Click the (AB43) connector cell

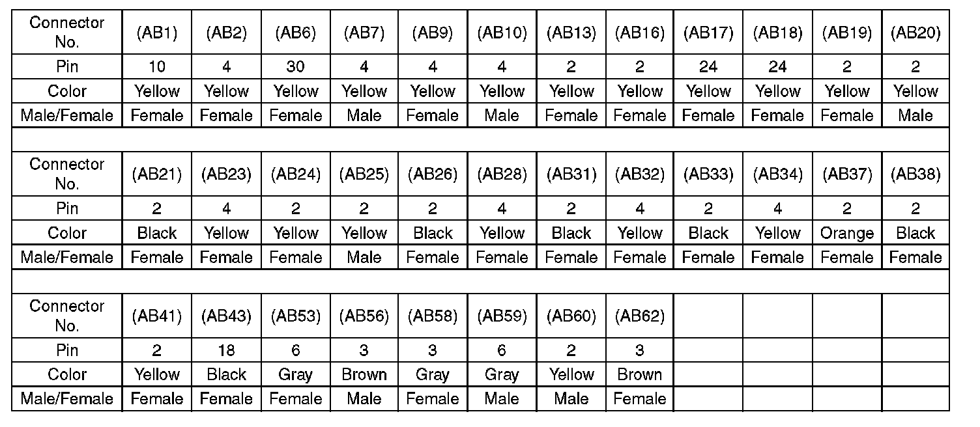[226, 316]
